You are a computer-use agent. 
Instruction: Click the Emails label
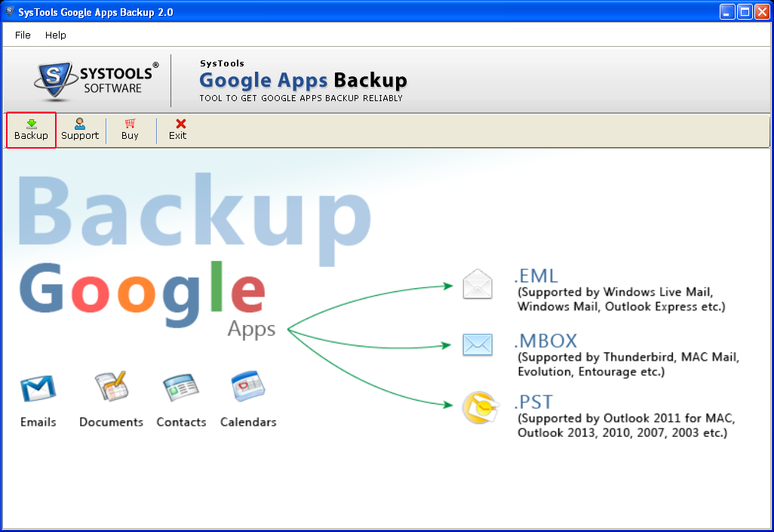(x=38, y=423)
